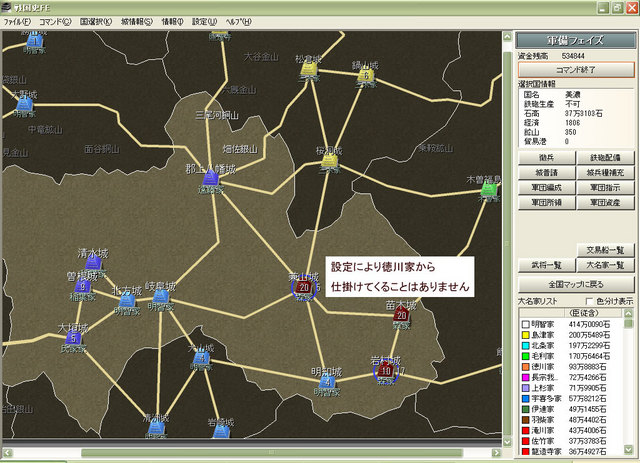Click the yellow 松倉城 castle icon
Viewport: 640px width, 463px height.
click(x=309, y=69)
